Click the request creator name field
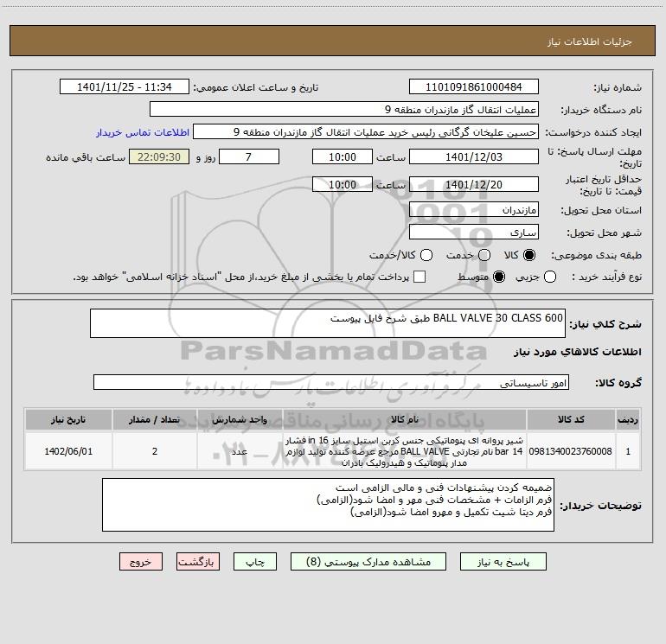 coord(366,132)
